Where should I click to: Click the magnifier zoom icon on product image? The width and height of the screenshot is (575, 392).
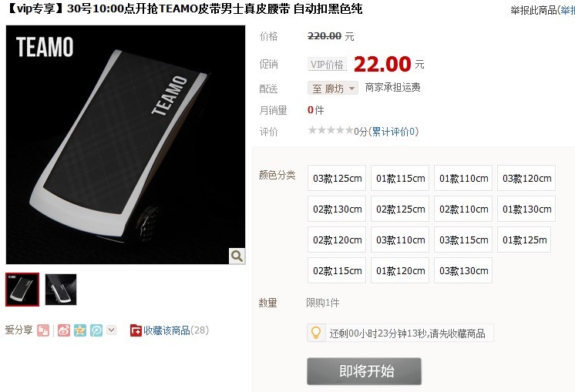click(x=237, y=256)
